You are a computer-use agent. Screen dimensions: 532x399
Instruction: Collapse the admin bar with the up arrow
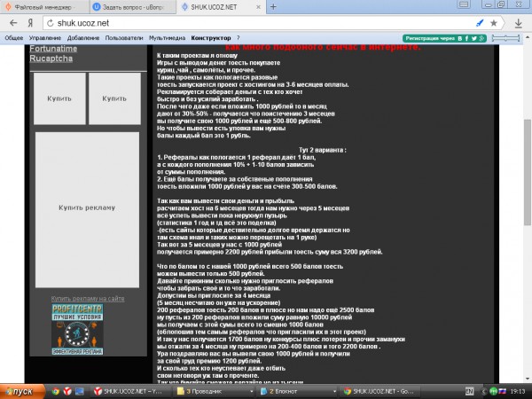[x=528, y=37]
